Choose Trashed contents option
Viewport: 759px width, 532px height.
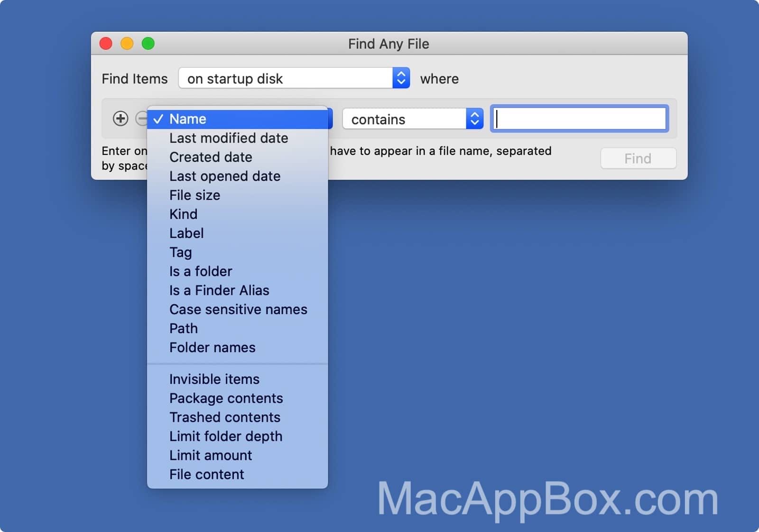click(237, 417)
